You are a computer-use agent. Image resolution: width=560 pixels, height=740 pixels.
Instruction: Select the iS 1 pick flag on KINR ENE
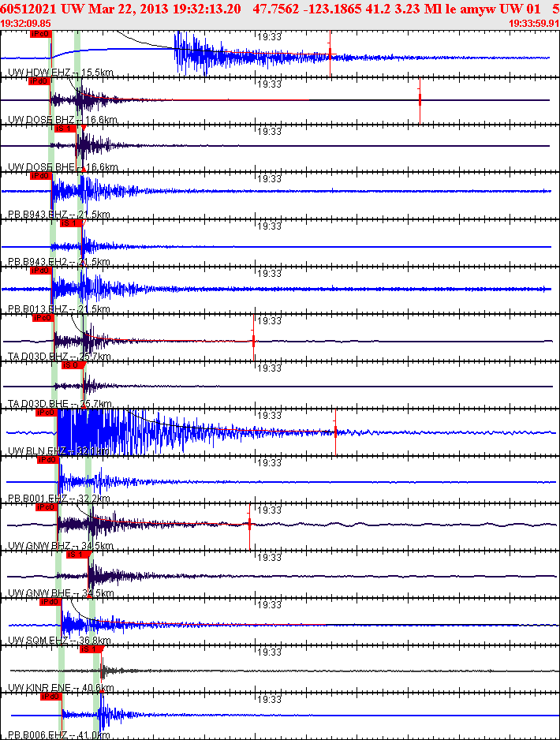91,649
